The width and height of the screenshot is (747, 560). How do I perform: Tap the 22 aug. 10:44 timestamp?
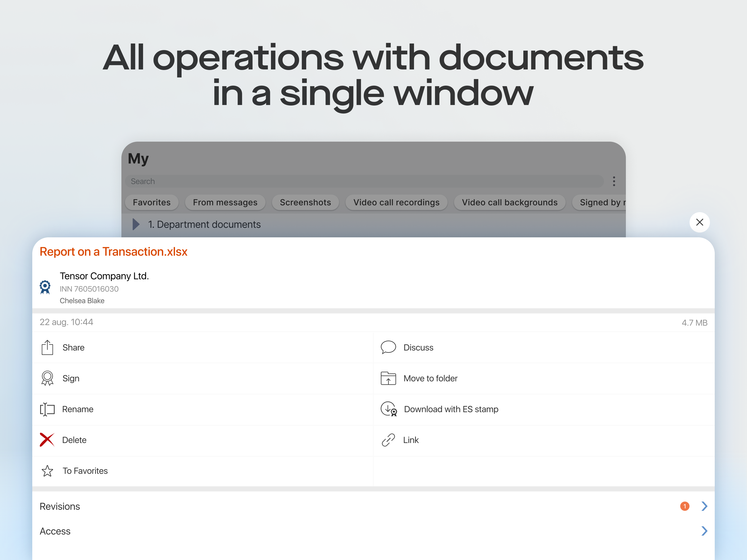click(66, 322)
